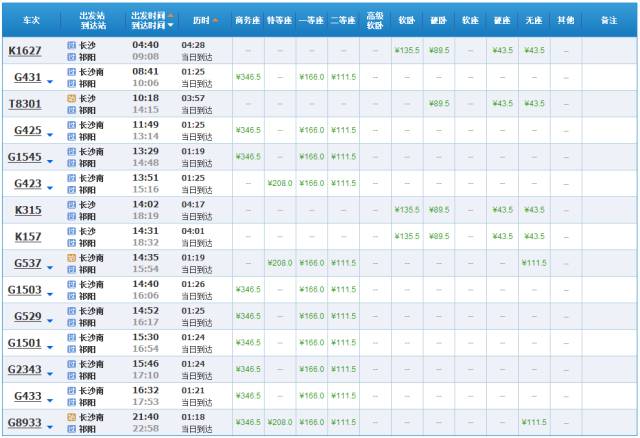Click the 长沙南 departure icon in G1545 row
Image resolution: width=640 pixels, height=438 pixels.
(x=71, y=151)
